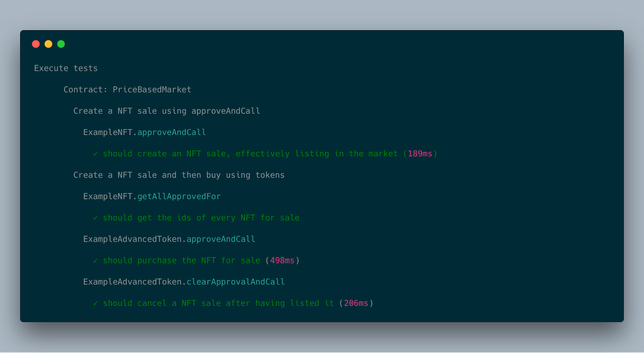The image size is (644, 353).
Task: Click the ExampleNFT.approveAndCall method name
Action: coord(144,132)
